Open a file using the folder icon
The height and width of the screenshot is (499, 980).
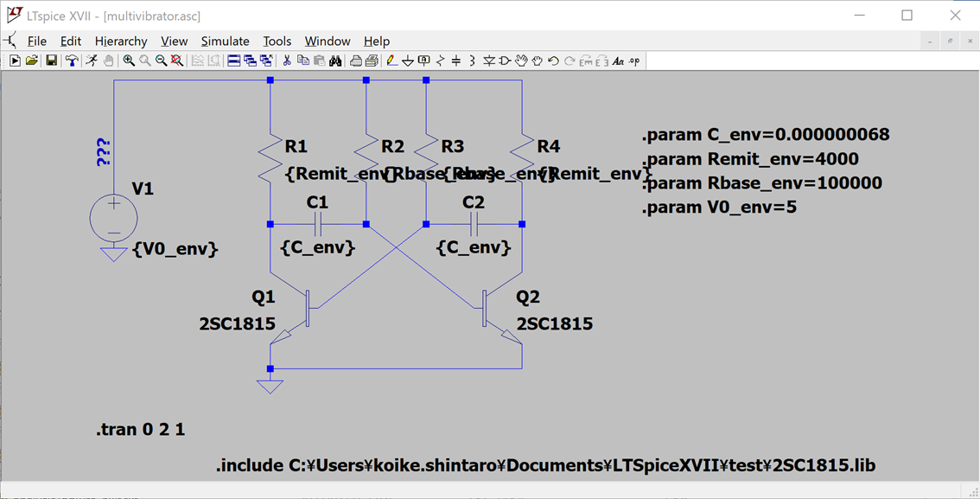[x=31, y=61]
